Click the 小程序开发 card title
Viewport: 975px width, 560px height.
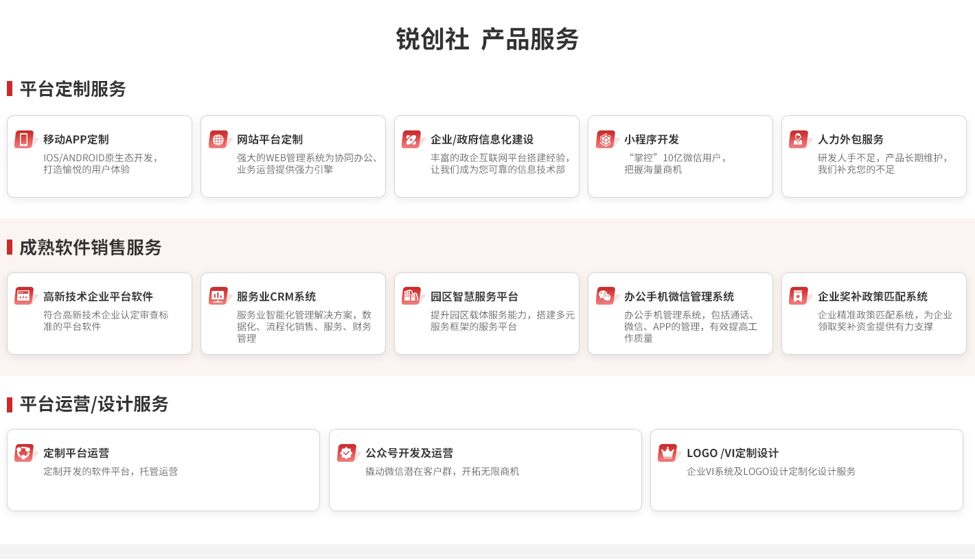[x=651, y=139]
